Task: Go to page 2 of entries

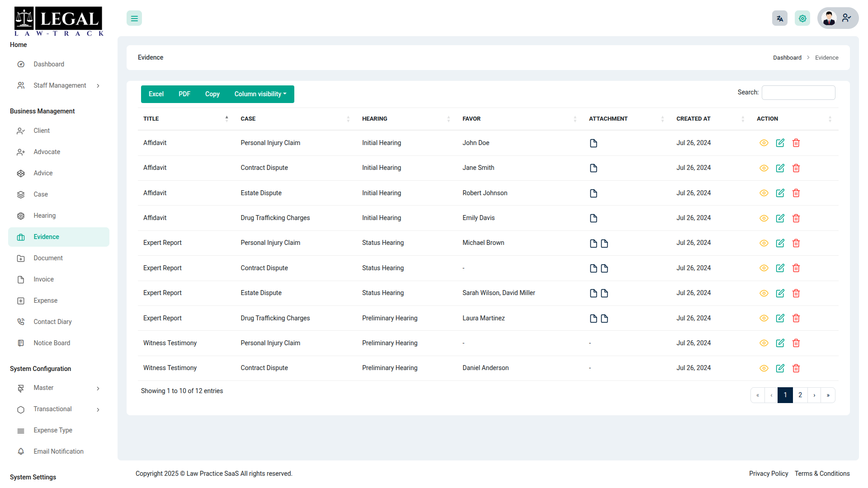Action: point(800,395)
